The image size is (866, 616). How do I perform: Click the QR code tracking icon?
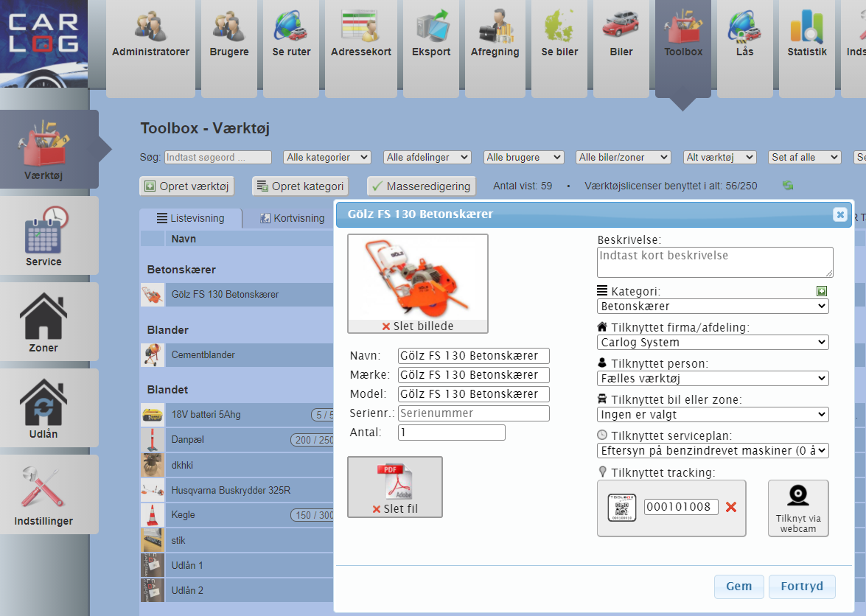point(622,507)
